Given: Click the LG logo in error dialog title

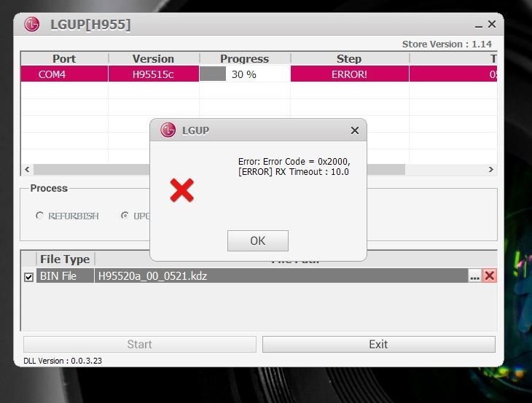Looking at the screenshot, I should [x=168, y=130].
